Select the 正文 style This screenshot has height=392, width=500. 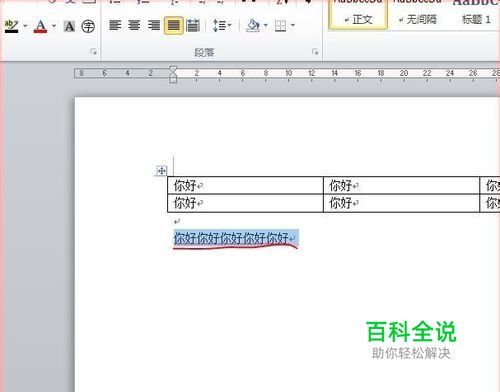pyautogui.click(x=358, y=15)
